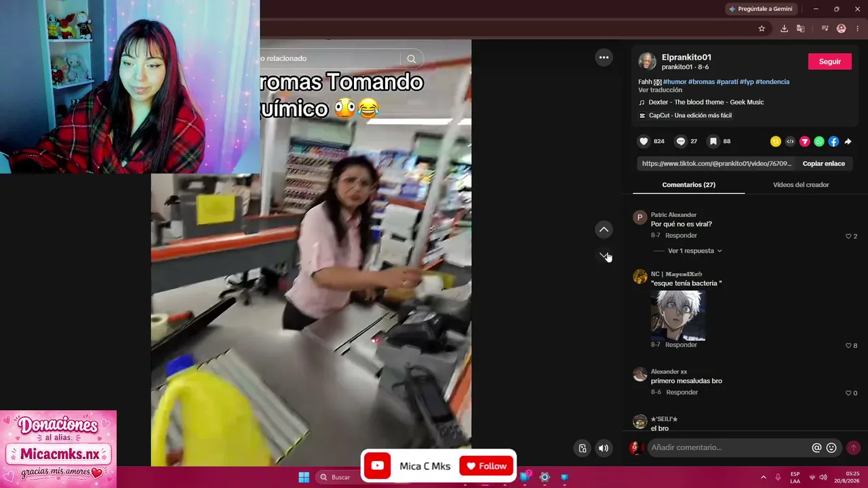868x488 pixels.
Task: Click the Follow button on Mica C Mks overlay
Action: (x=487, y=466)
